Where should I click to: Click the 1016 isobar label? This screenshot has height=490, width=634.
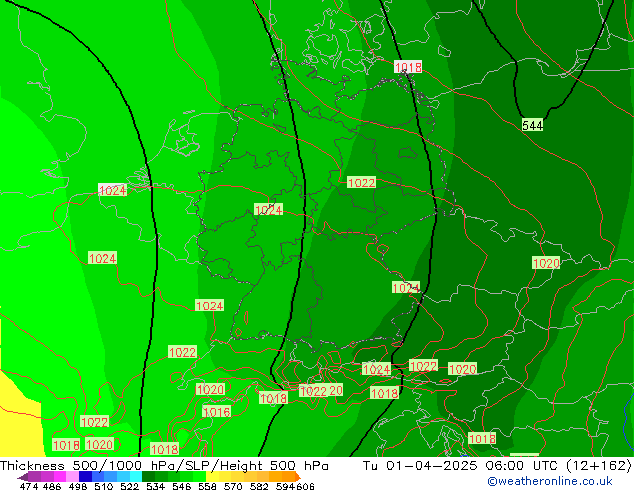pyautogui.click(x=217, y=412)
